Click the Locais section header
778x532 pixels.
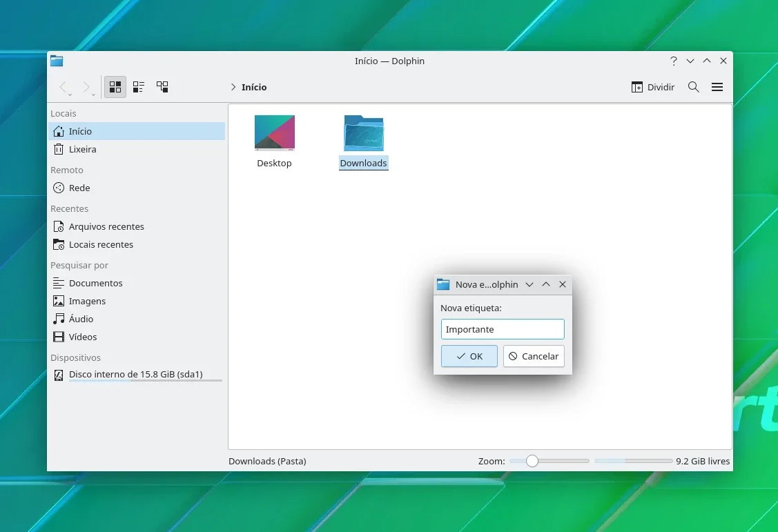[64, 114]
